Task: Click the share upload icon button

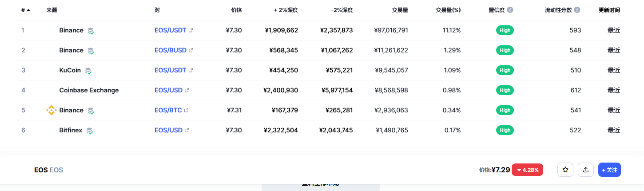Action: (586, 170)
